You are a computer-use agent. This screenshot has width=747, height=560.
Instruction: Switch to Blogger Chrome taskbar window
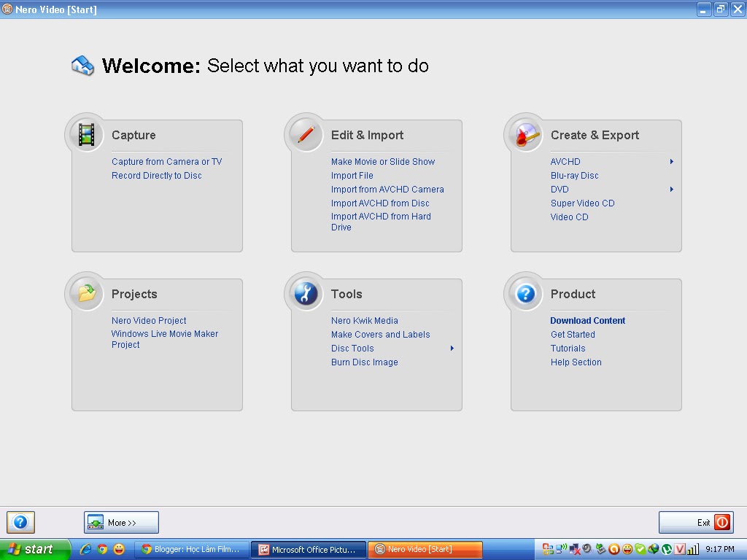click(192, 549)
